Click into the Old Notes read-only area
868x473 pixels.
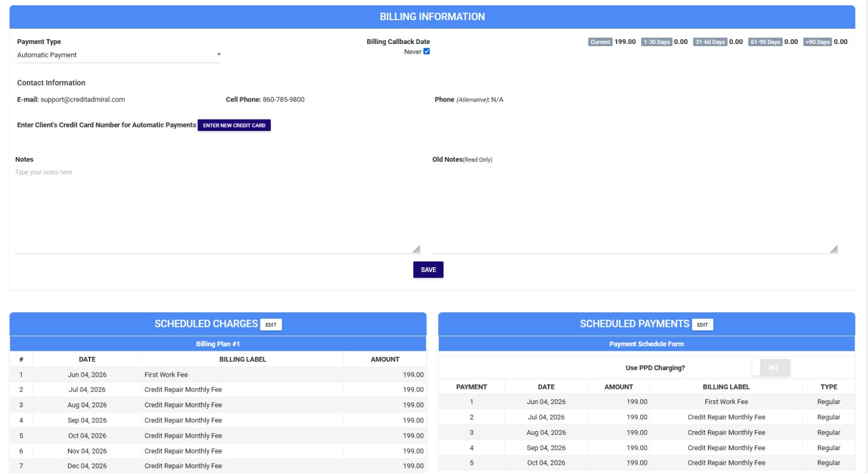[x=635, y=210]
